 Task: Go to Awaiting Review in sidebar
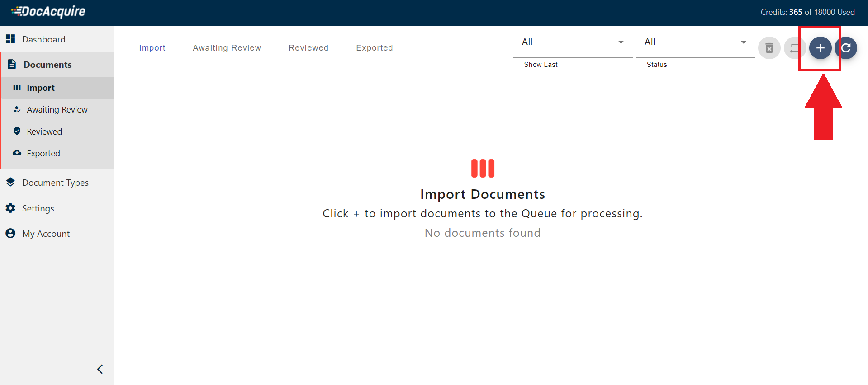click(57, 110)
